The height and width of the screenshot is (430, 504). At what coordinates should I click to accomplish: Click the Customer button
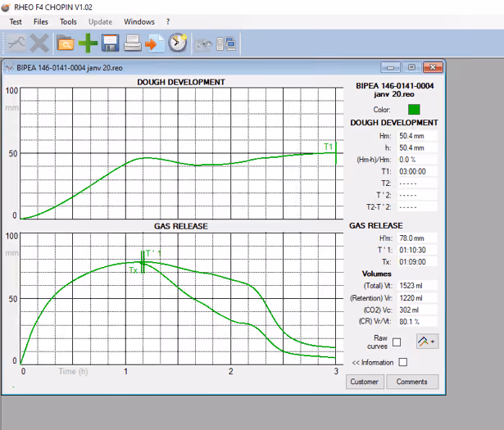click(365, 382)
